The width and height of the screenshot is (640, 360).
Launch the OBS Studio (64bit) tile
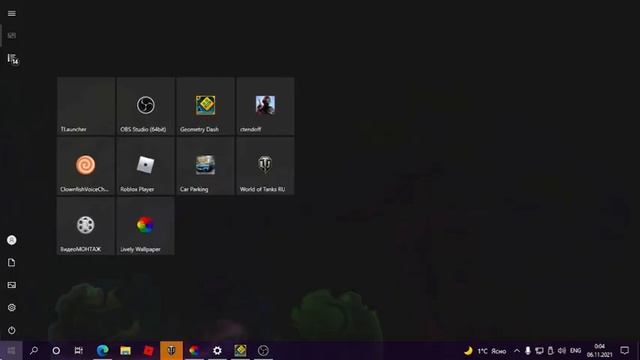click(146, 106)
